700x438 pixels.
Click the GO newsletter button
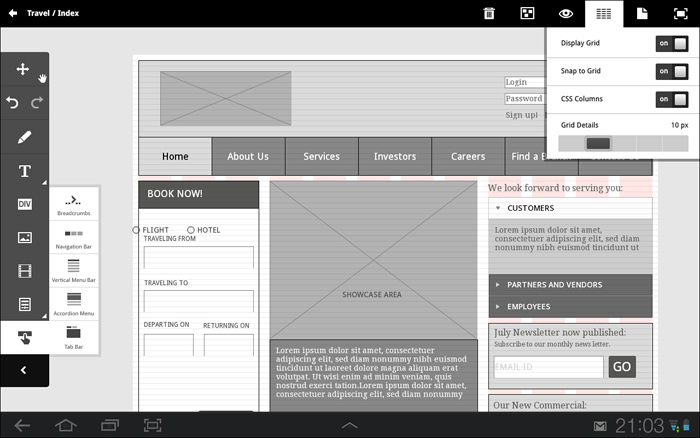(x=622, y=367)
